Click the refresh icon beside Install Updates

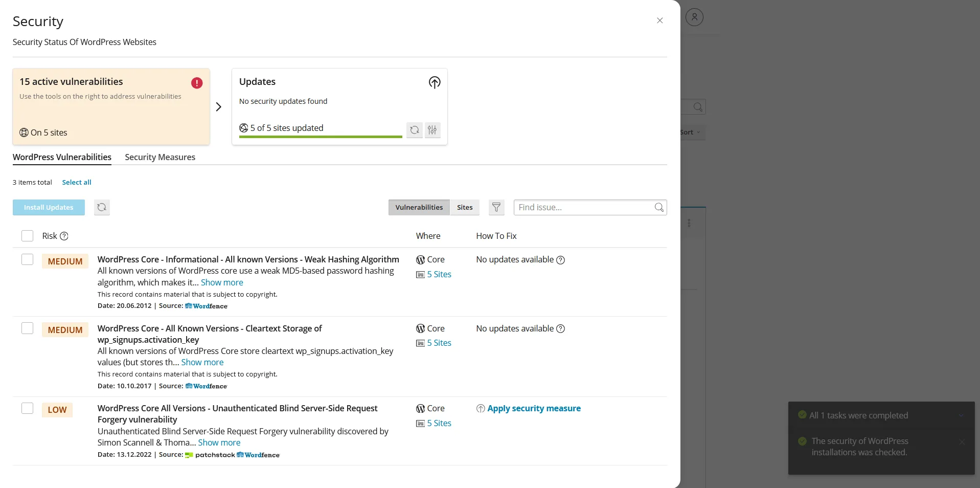click(102, 207)
